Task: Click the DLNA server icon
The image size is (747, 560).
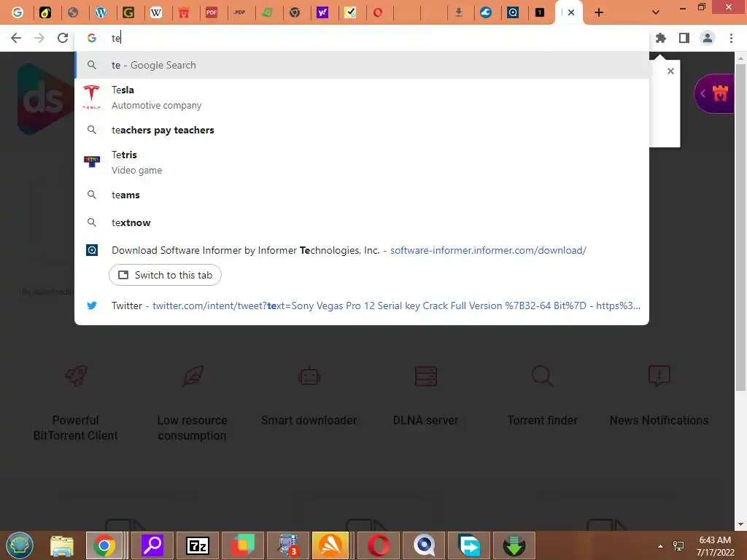Action: (426, 376)
